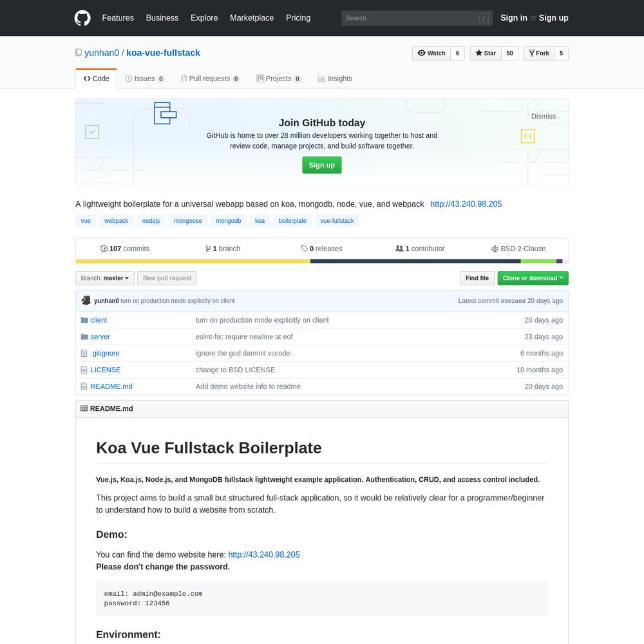This screenshot has height=644, width=644.
Task: Open the .gitignore file
Action: (x=105, y=354)
